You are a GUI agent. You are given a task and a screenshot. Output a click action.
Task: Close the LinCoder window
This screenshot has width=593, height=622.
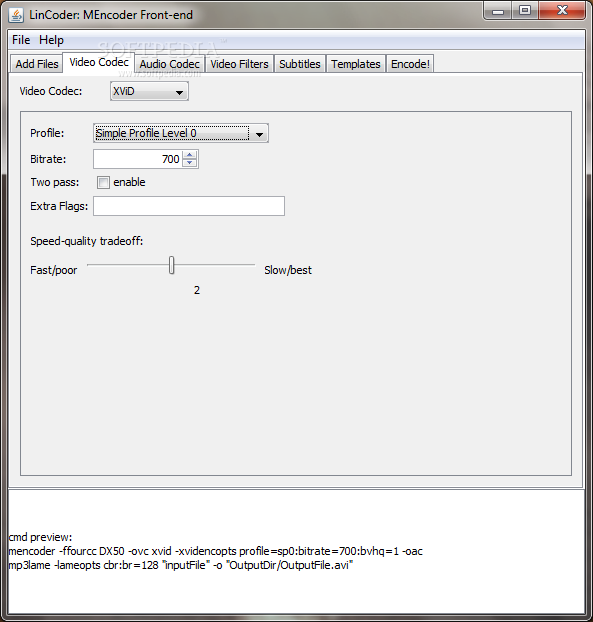(562, 11)
